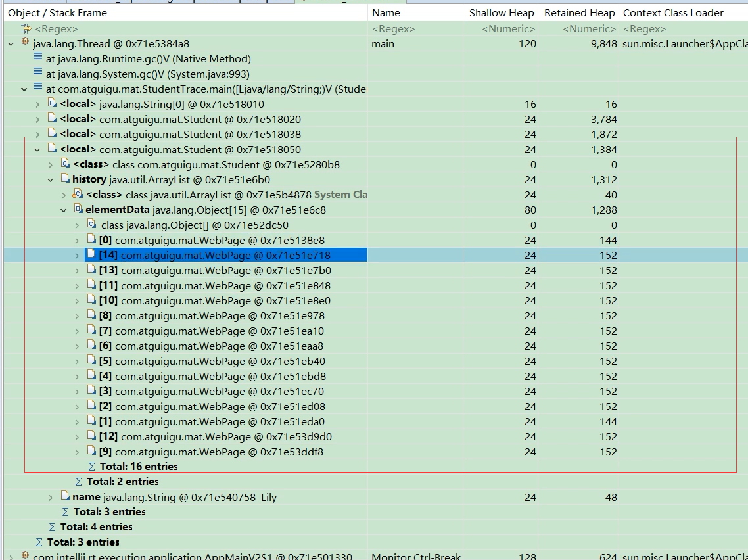
Task: Expand class com.atguigu.mat.Student row
Action: (x=51, y=165)
